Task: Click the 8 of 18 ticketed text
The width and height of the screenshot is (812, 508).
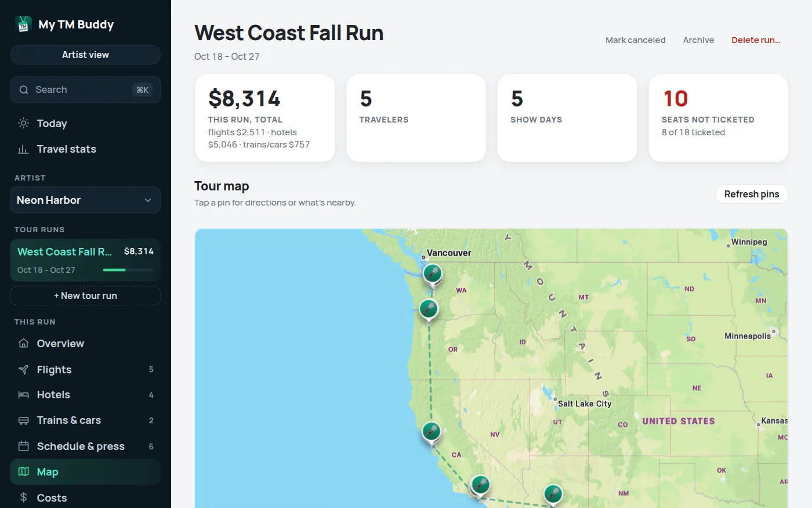Action: click(693, 132)
